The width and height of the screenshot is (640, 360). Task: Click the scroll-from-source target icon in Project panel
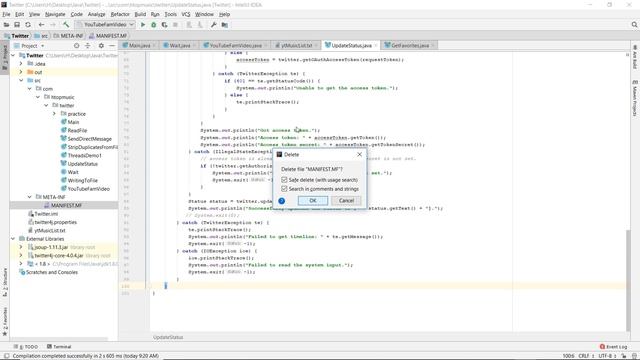pyautogui.click(x=76, y=46)
